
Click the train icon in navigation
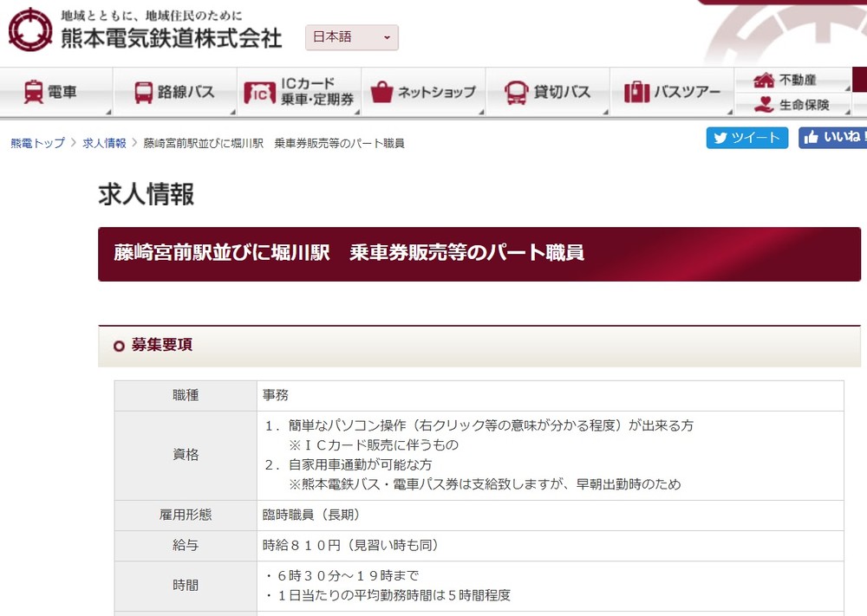tap(34, 92)
